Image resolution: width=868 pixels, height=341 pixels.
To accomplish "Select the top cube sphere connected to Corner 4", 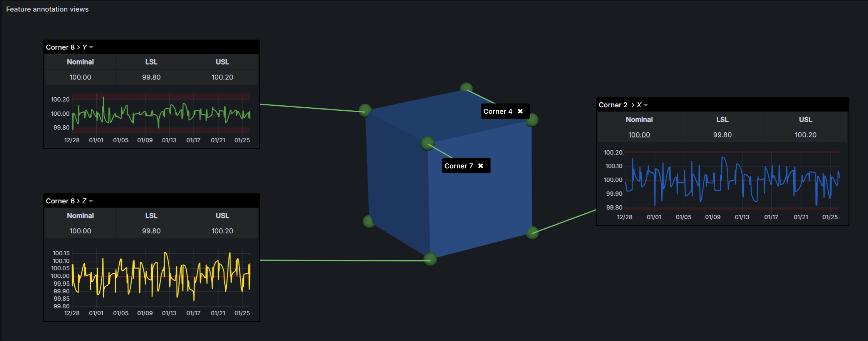I will point(466,88).
